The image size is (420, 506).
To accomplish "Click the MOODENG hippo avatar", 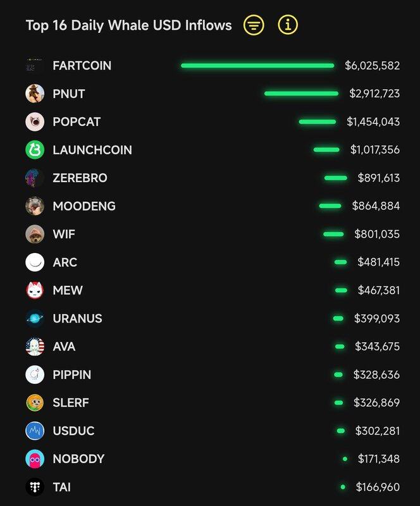I will 35,206.
